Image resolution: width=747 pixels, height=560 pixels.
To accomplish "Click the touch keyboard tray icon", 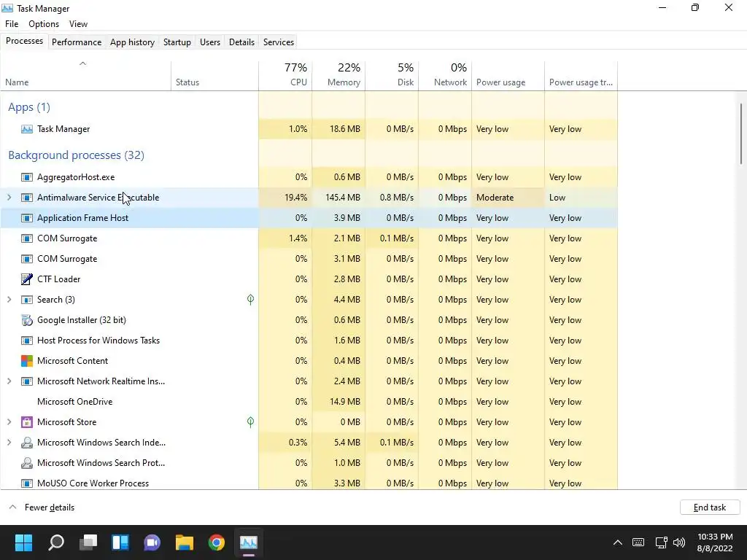I will (x=638, y=542).
